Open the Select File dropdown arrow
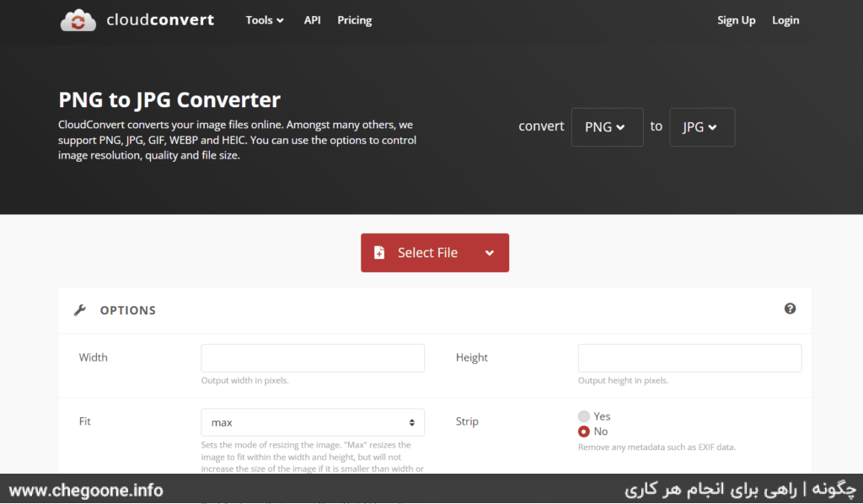 point(490,253)
